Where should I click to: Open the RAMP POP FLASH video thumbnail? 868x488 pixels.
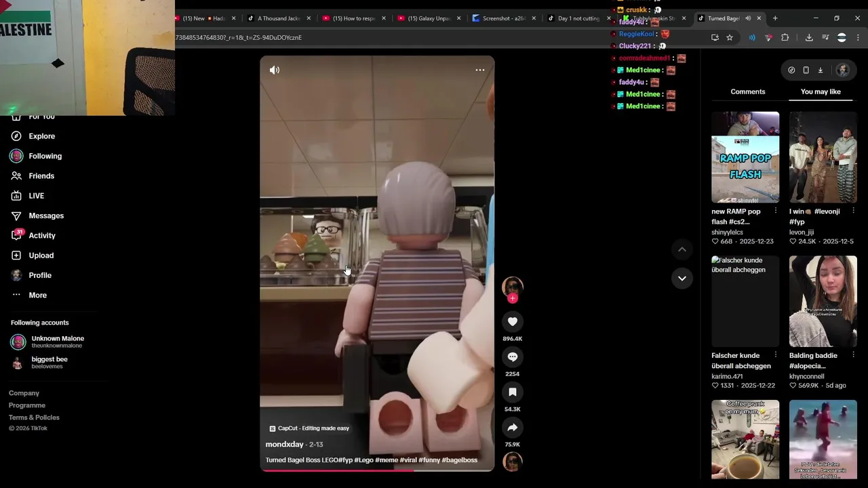pos(745,157)
